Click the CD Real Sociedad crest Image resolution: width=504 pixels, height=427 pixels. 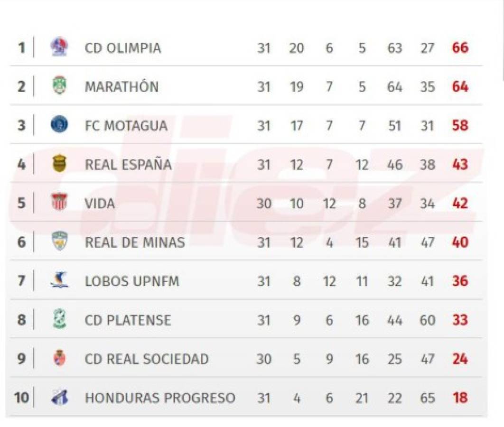pyautogui.click(x=59, y=358)
